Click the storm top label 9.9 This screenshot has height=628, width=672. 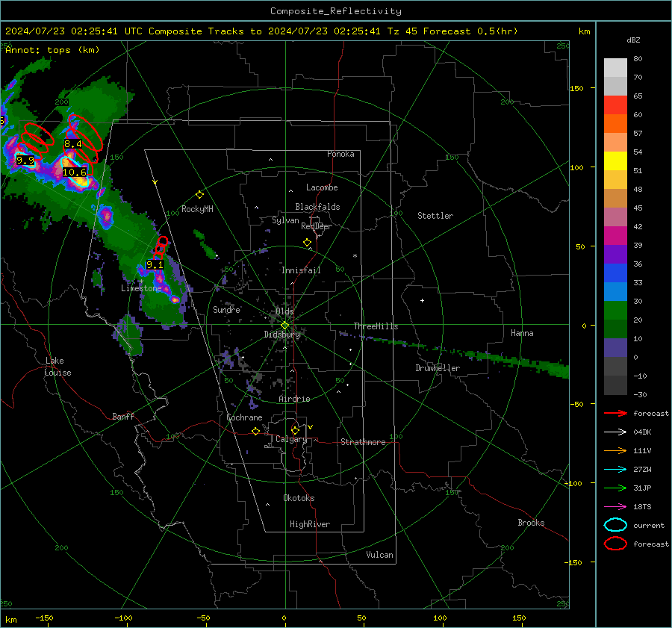(x=25, y=161)
